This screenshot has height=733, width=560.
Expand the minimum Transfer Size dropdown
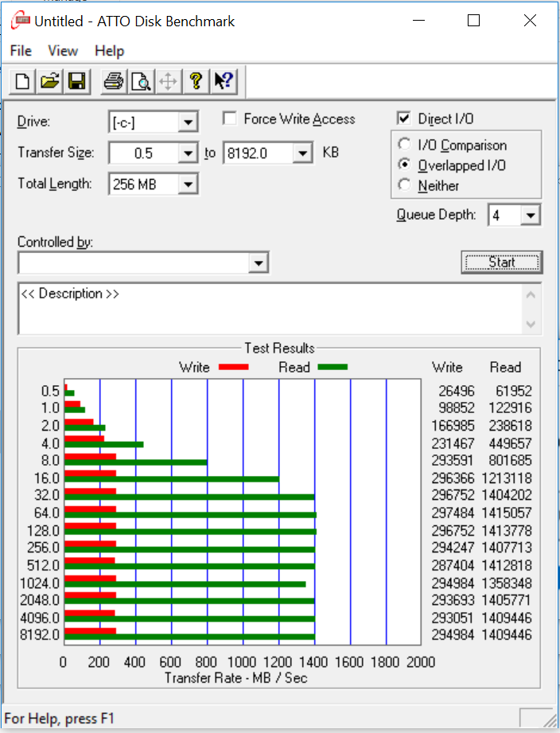point(188,154)
